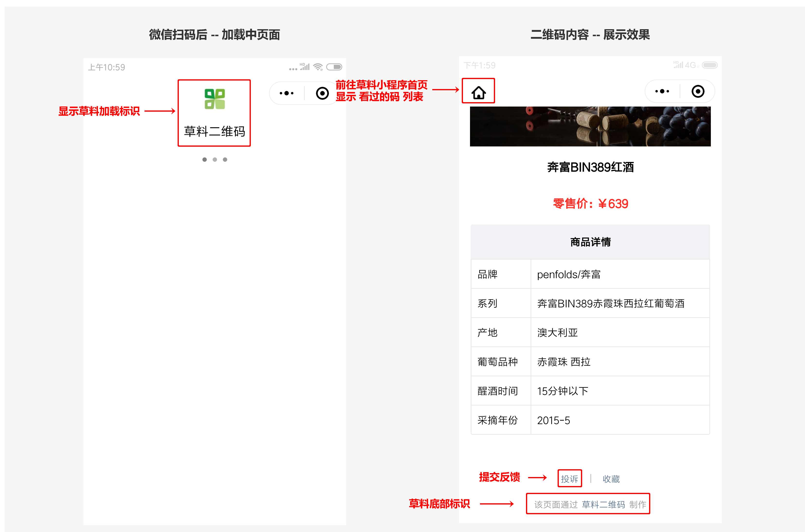Open 草料二维码 link in footer
The height and width of the screenshot is (532, 805).
click(x=603, y=505)
